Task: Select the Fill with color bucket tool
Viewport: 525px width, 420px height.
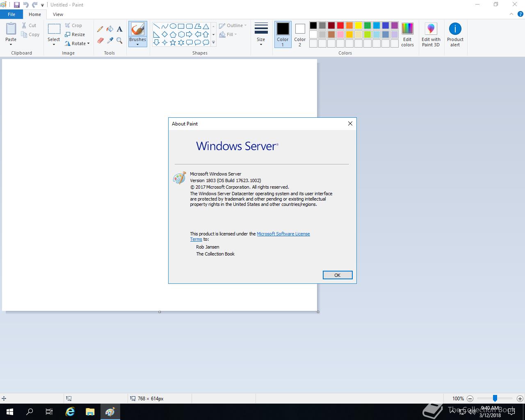Action: click(110, 29)
